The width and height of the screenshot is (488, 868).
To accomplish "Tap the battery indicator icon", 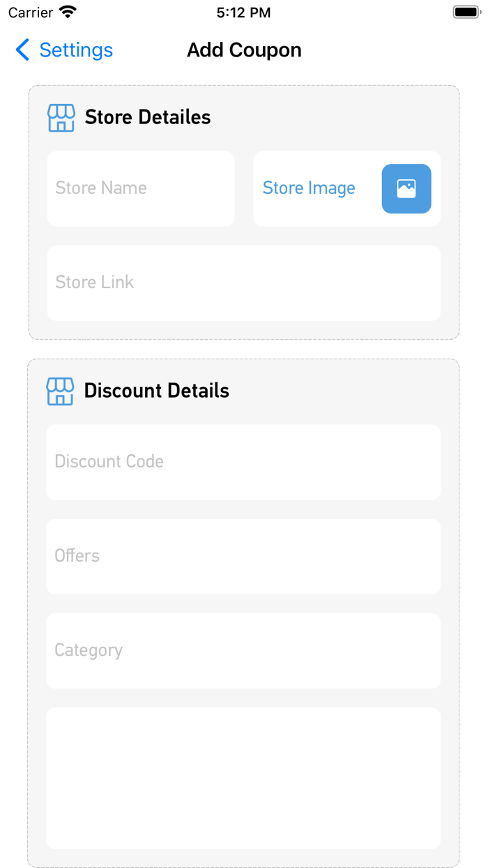I will click(466, 13).
